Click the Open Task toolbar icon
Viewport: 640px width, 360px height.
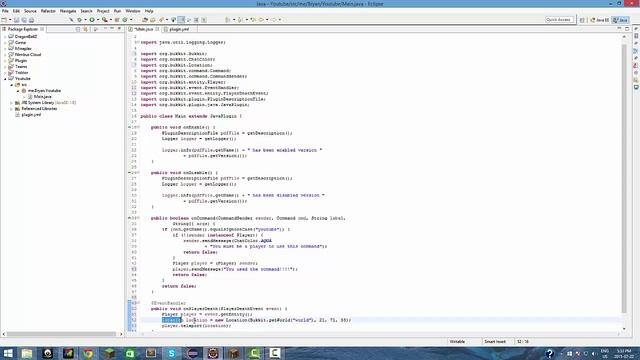[x=152, y=20]
